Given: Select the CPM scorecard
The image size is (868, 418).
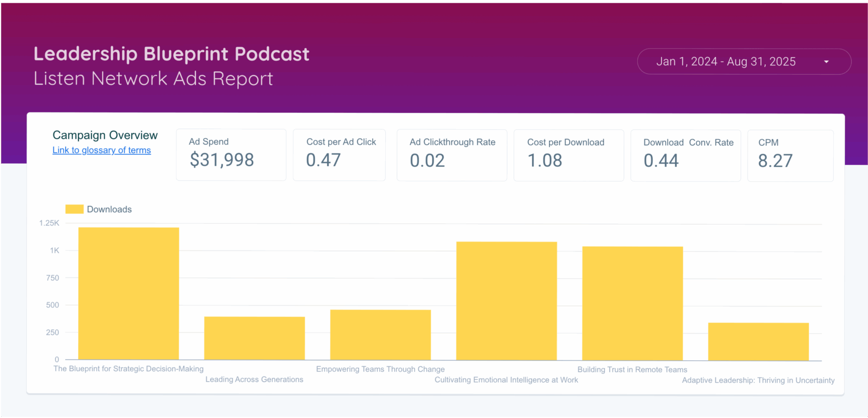Looking at the screenshot, I should 790,155.
